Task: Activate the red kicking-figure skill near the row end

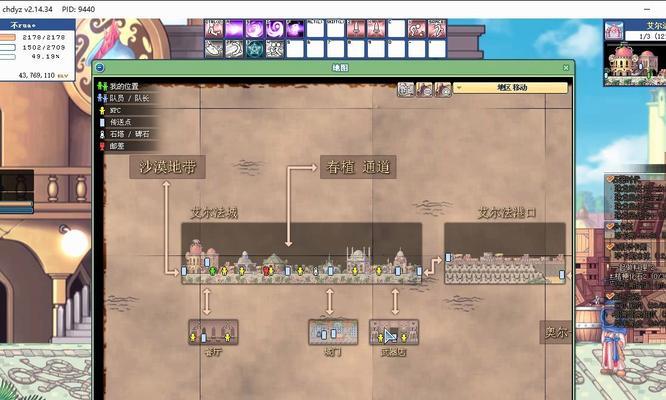Action: 417,29
